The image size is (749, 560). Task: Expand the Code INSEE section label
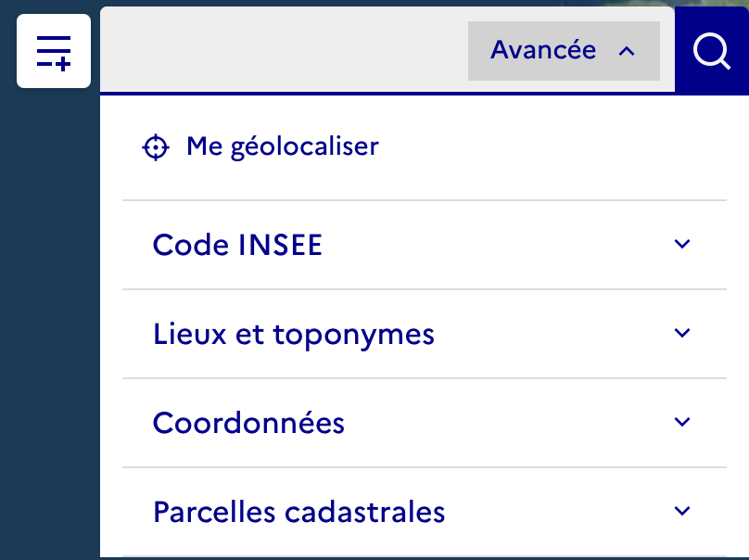(x=237, y=245)
